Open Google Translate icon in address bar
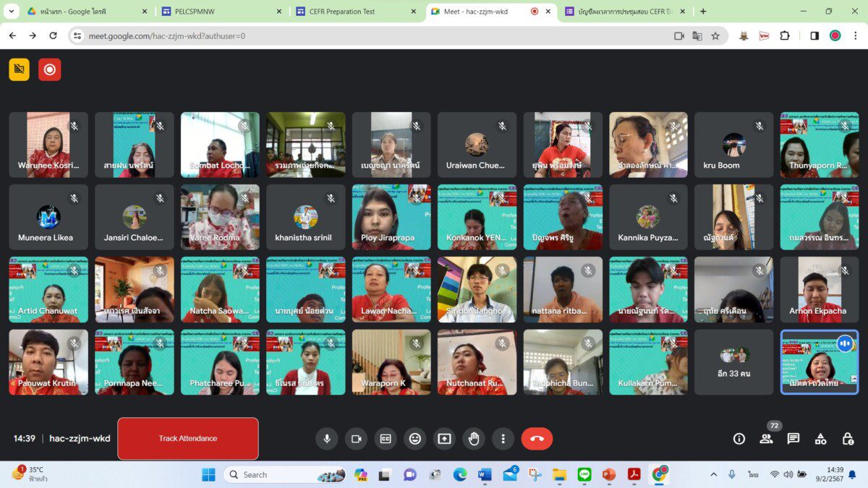 [x=697, y=35]
